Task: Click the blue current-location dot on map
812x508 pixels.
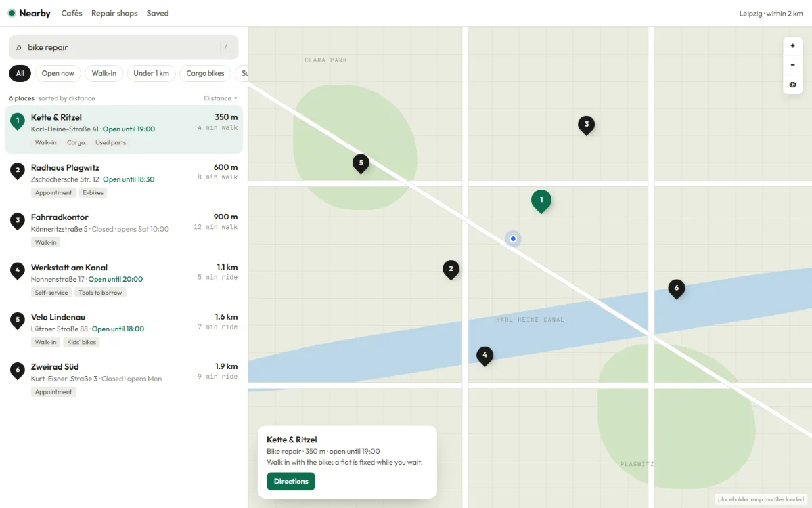Action: pyautogui.click(x=513, y=238)
